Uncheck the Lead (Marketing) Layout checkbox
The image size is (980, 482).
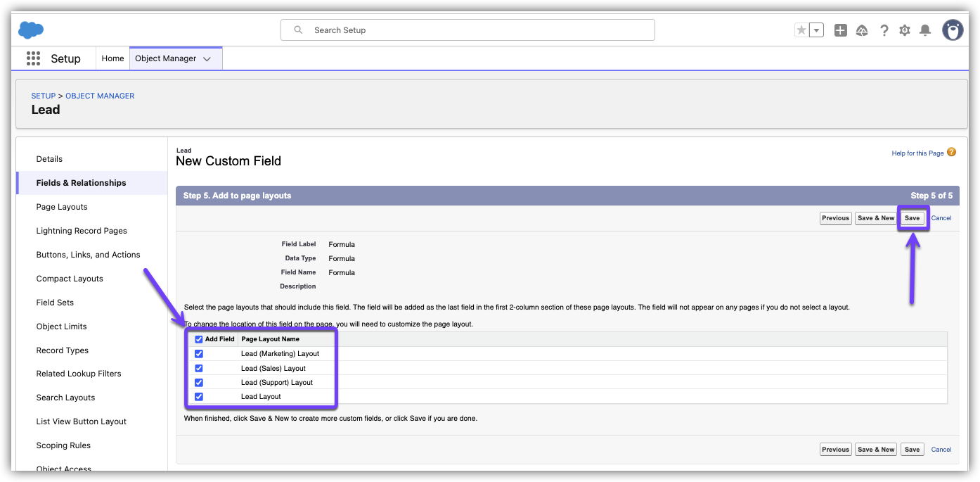point(199,354)
